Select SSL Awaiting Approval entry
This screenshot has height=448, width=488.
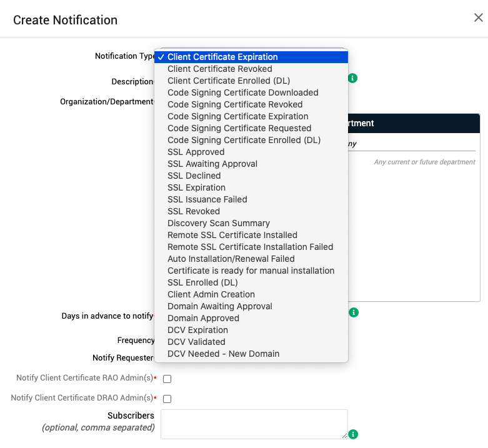pyautogui.click(x=212, y=164)
